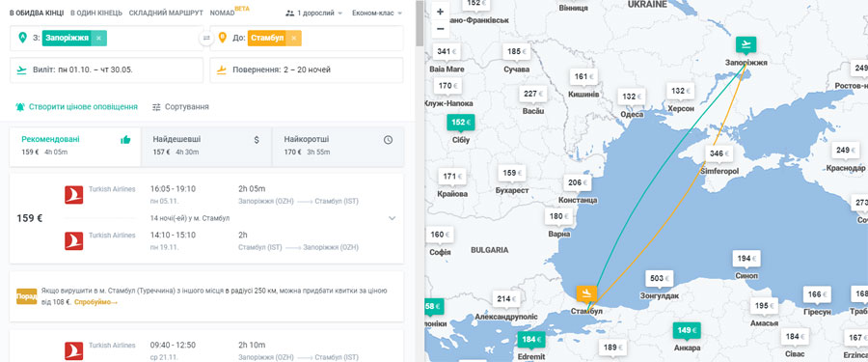Click Запоріжжя departure plane marker on map

(x=746, y=43)
